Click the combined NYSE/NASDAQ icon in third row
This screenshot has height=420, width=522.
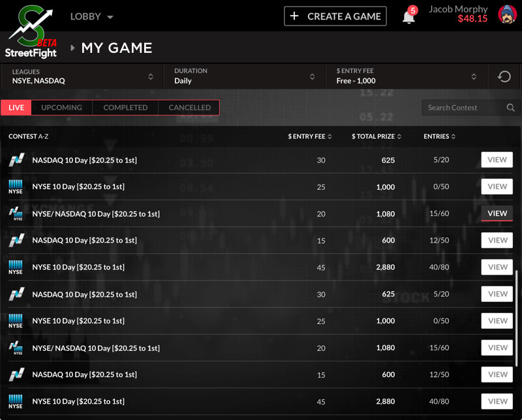click(x=16, y=214)
